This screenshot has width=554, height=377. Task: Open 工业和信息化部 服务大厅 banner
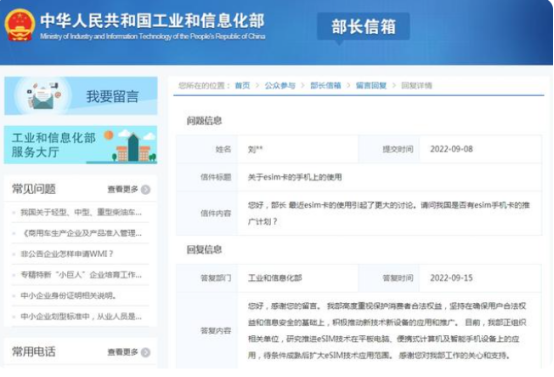coord(81,145)
